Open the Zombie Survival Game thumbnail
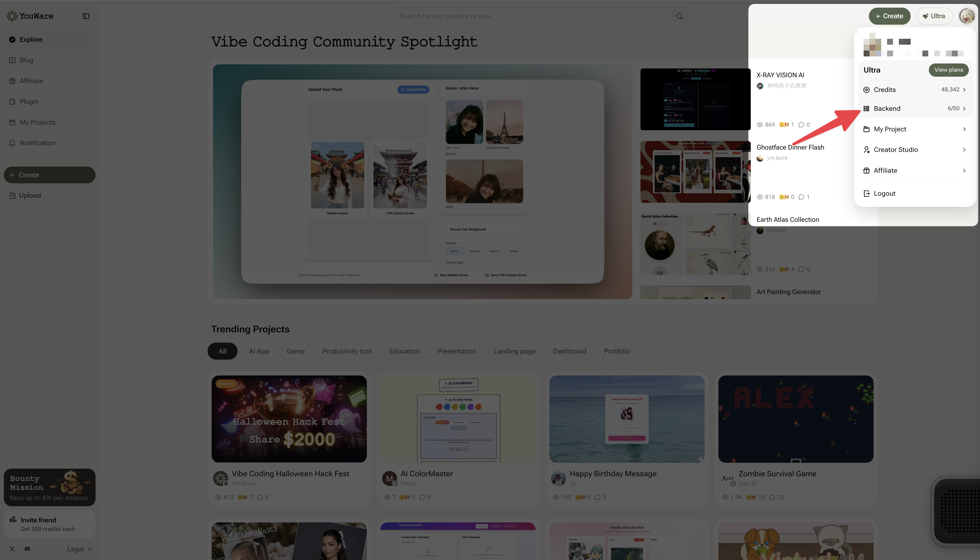Viewport: 980px width, 560px height. [x=795, y=419]
